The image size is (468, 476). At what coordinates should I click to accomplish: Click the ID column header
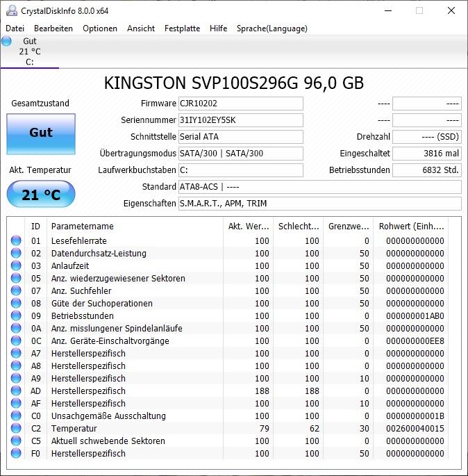(x=36, y=227)
